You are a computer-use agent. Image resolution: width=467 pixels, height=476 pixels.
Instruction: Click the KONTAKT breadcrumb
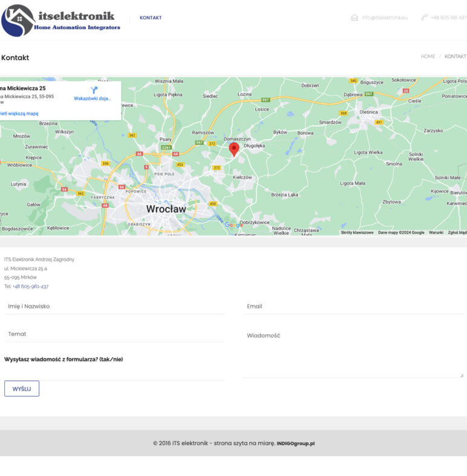tap(456, 56)
